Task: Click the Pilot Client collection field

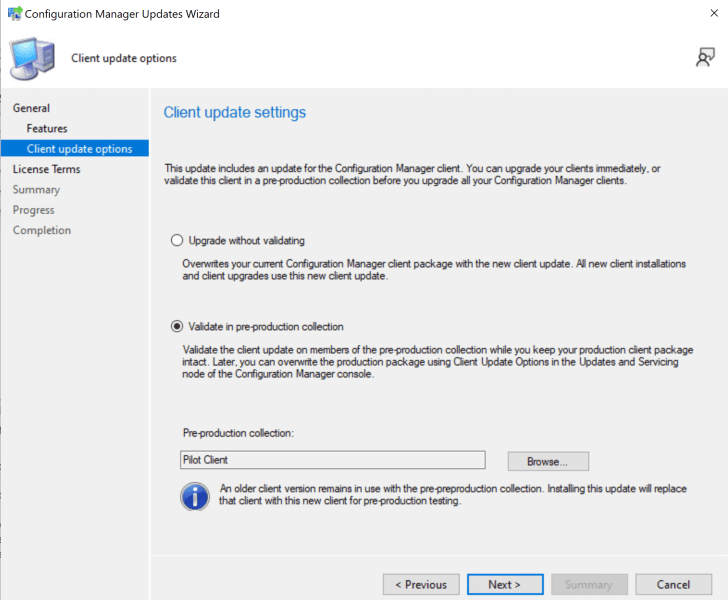Action: pyautogui.click(x=332, y=460)
